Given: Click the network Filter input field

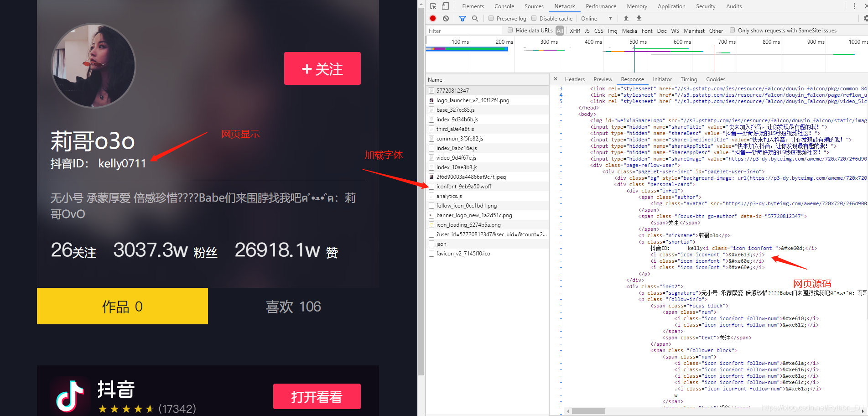Looking at the screenshot, I should (464, 31).
